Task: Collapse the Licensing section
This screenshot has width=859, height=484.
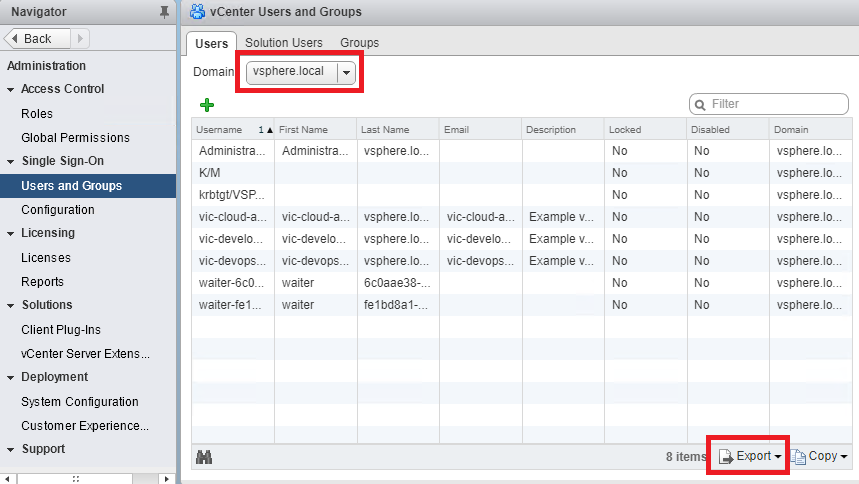Action: click(10, 234)
